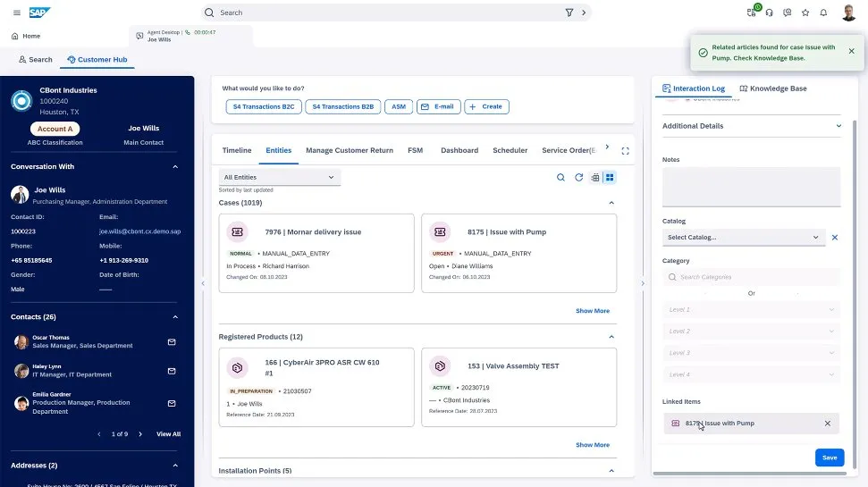Viewport: 868px width, 487px height.
Task: Click the favorites star icon
Action: pyautogui.click(x=805, y=13)
